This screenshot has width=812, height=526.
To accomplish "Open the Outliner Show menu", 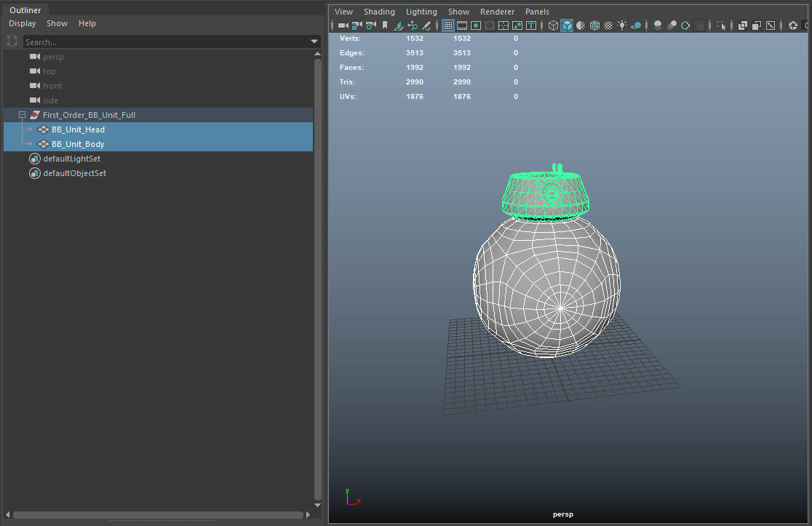I will pos(57,23).
